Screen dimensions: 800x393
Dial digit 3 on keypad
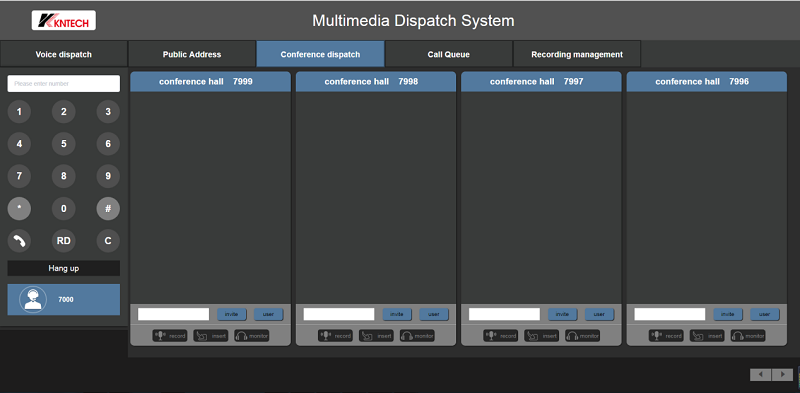(x=108, y=112)
